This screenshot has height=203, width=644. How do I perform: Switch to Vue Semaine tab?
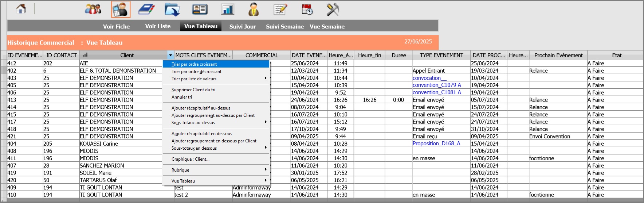(x=327, y=26)
